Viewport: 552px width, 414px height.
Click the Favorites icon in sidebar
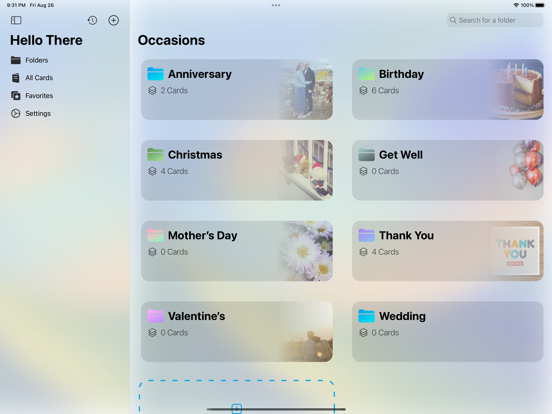pos(15,96)
